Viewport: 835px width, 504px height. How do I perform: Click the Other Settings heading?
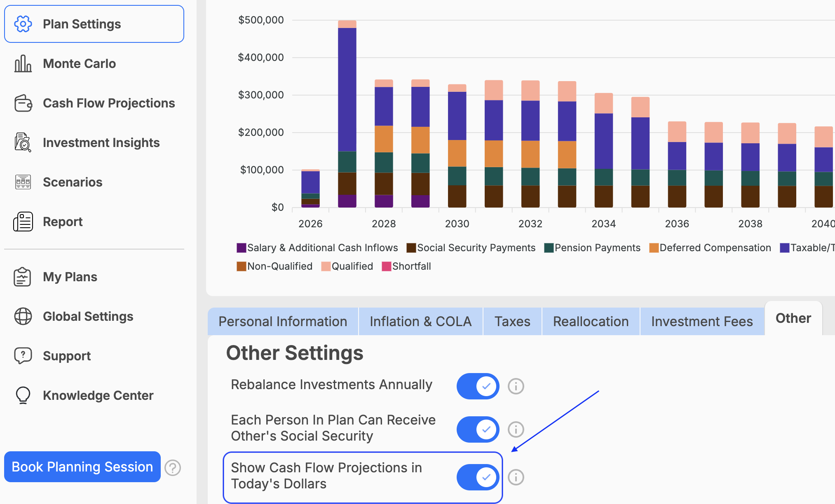pos(295,353)
